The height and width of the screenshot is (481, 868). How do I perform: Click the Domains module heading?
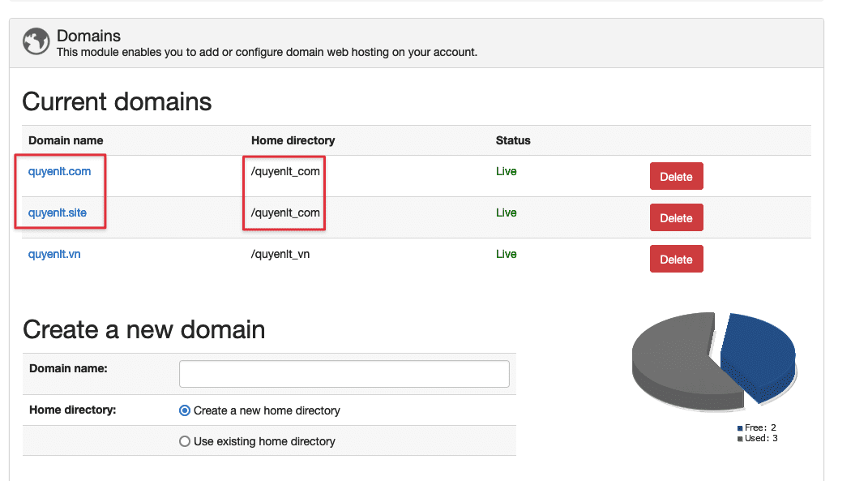click(x=88, y=36)
